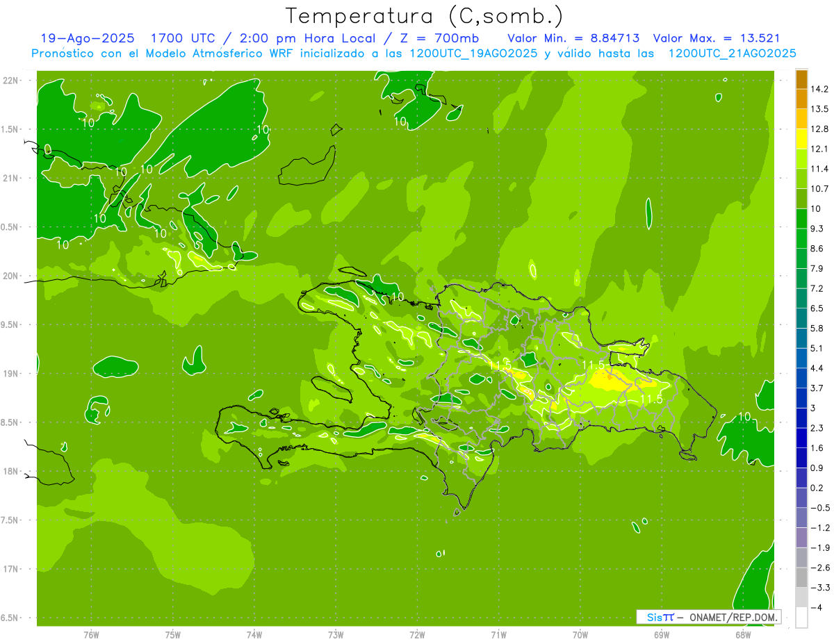Click the yellow colorbar swatch between 12.1 and 12.8

point(801,139)
